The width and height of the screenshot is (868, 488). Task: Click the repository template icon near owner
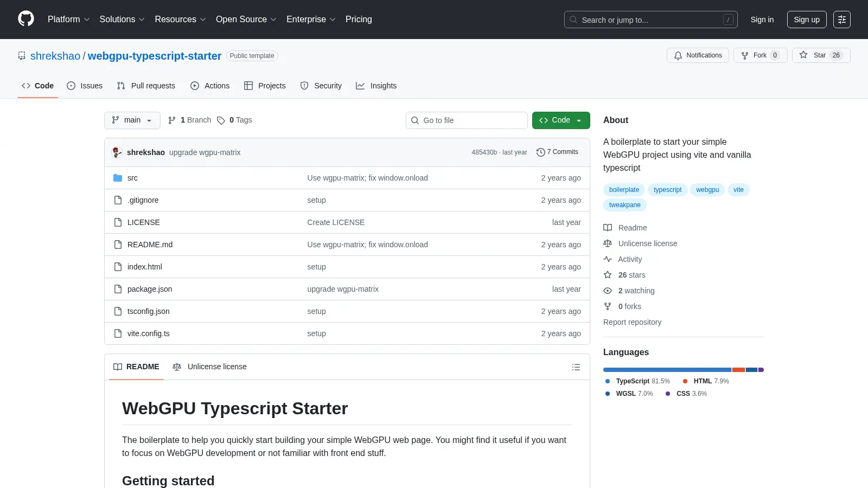pos(22,56)
